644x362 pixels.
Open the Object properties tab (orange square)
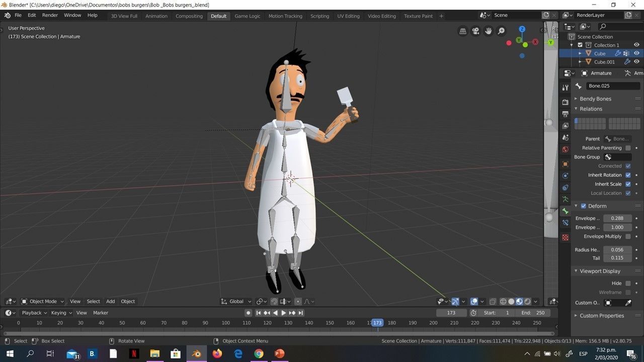[565, 164]
